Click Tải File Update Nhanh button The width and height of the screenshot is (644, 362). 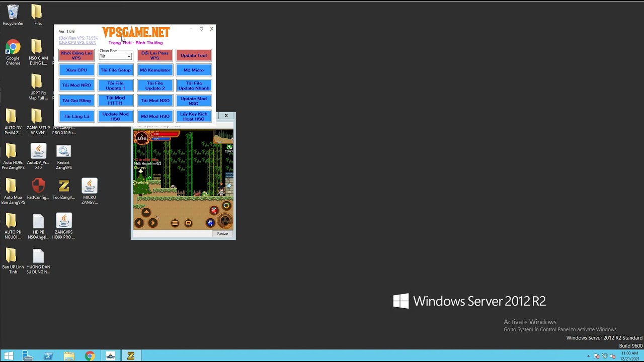pos(194,85)
